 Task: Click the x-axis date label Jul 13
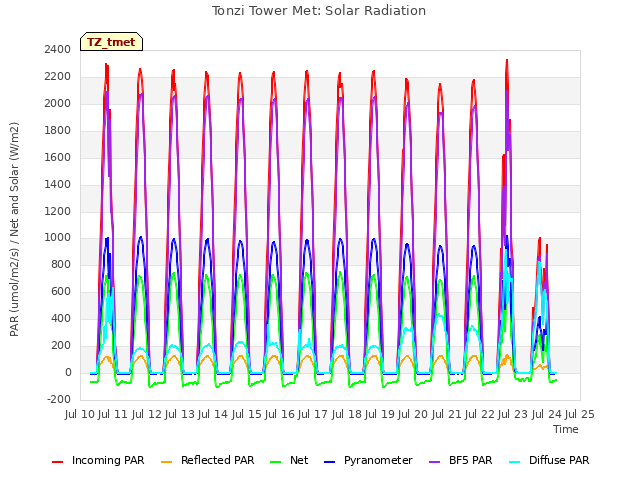180,414
